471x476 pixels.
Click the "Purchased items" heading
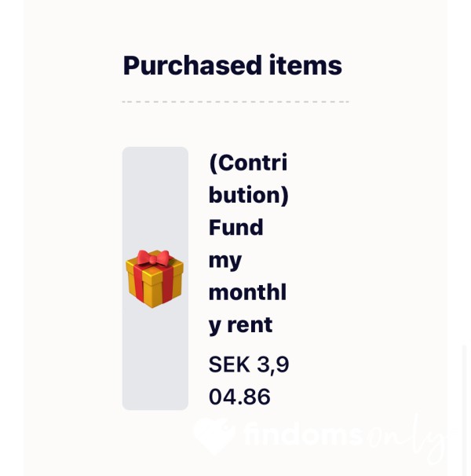[232, 65]
